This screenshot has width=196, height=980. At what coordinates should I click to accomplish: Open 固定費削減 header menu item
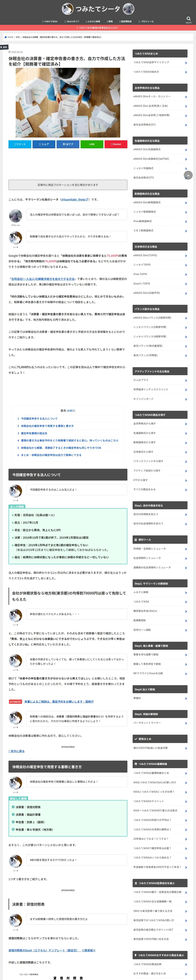pos(125,22)
